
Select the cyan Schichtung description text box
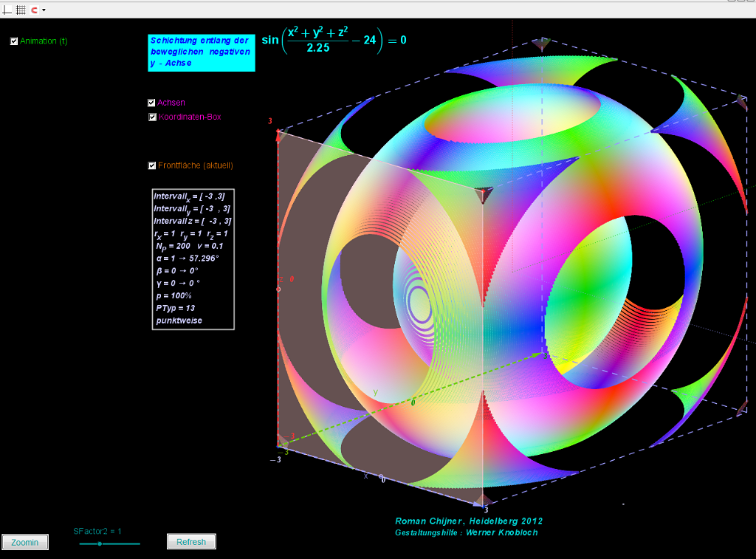coord(201,52)
